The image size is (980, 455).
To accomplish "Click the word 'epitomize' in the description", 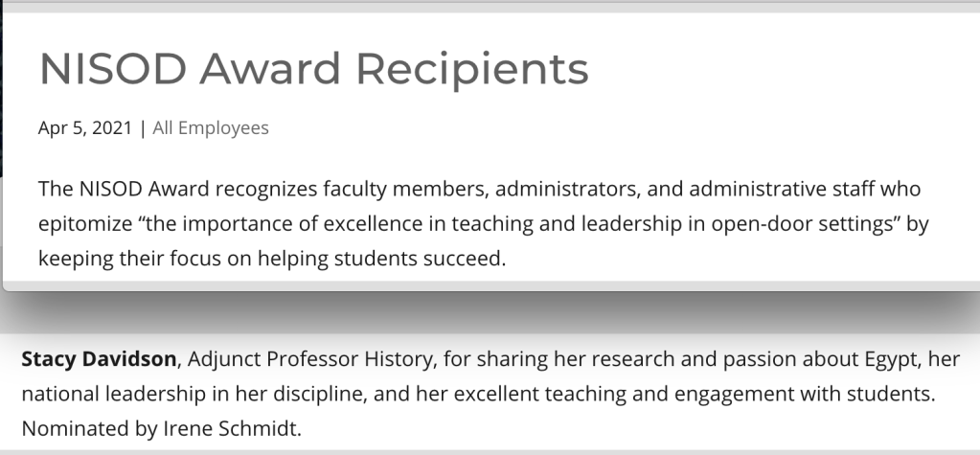I will (x=82, y=223).
